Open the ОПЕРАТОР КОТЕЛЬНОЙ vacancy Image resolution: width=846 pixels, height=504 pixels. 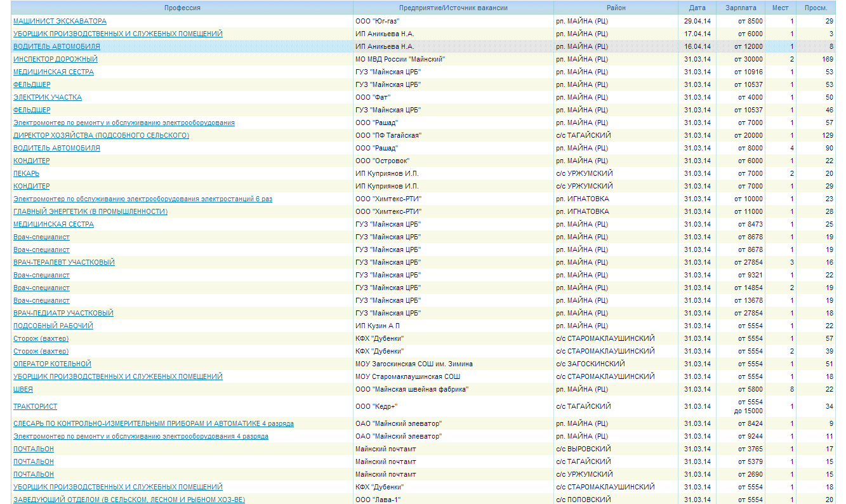click(52, 364)
